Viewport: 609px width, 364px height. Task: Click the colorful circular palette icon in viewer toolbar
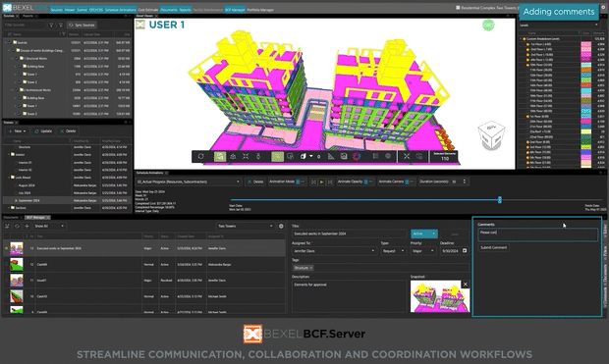(x=357, y=156)
